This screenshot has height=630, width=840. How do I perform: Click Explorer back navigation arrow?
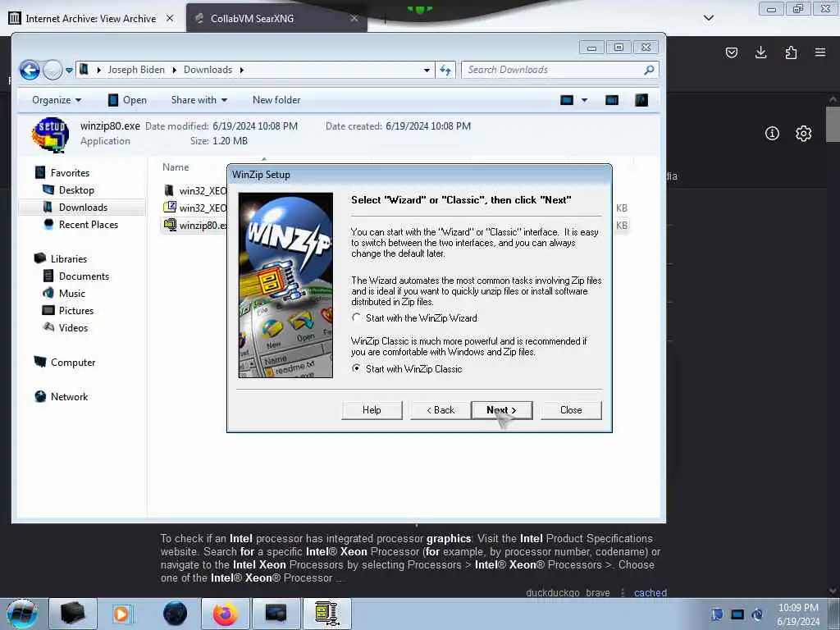(30, 70)
